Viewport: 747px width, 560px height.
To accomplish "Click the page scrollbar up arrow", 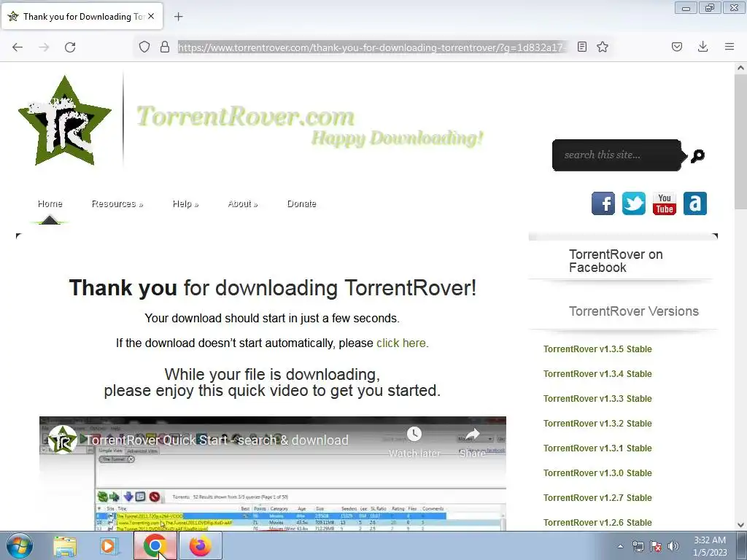I will pos(741,68).
